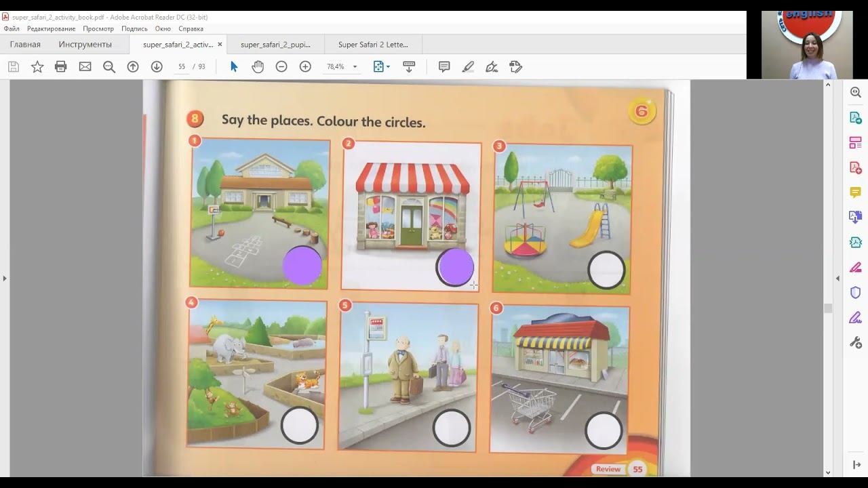Open the Protect shield tool in right pane
This screenshot has height=488, width=868.
[856, 292]
